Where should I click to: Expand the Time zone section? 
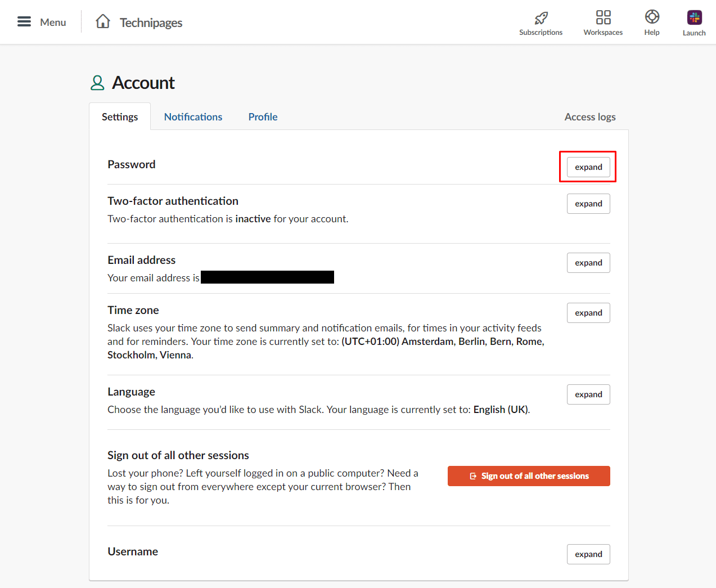pyautogui.click(x=588, y=313)
